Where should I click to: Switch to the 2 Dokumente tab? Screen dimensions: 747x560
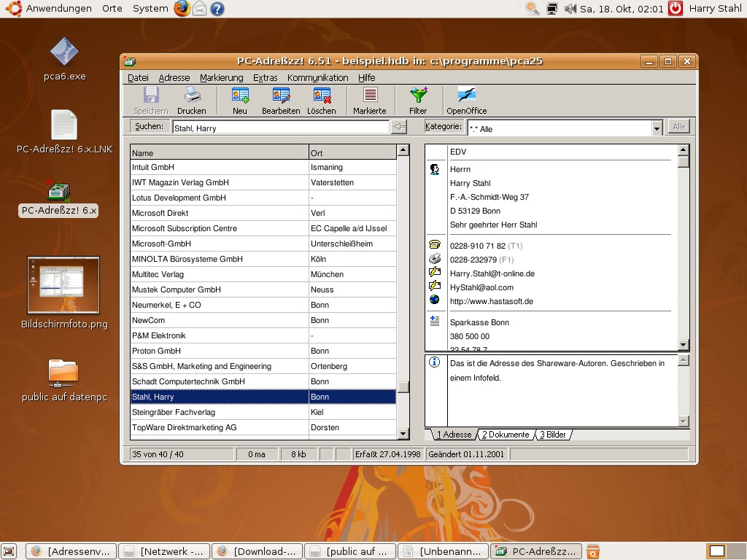point(505,435)
